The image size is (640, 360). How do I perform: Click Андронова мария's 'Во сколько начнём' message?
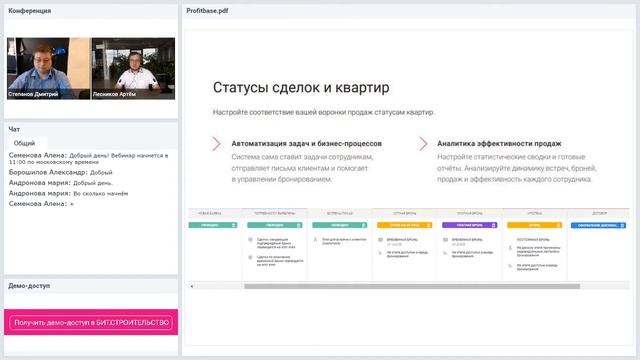[69, 193]
